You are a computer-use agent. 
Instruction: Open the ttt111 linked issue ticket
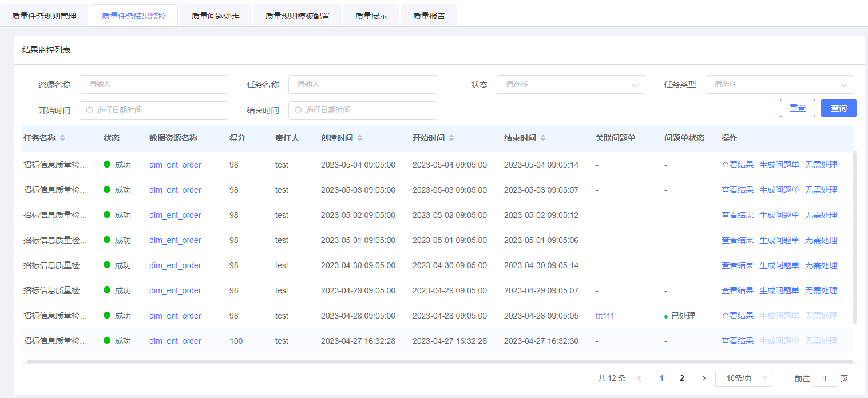click(605, 316)
